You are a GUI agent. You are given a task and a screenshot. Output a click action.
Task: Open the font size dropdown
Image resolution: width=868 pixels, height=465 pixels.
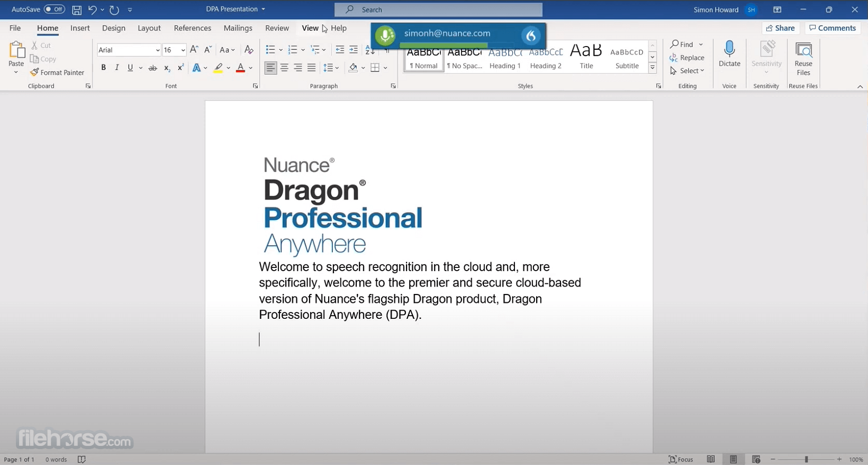click(x=183, y=50)
